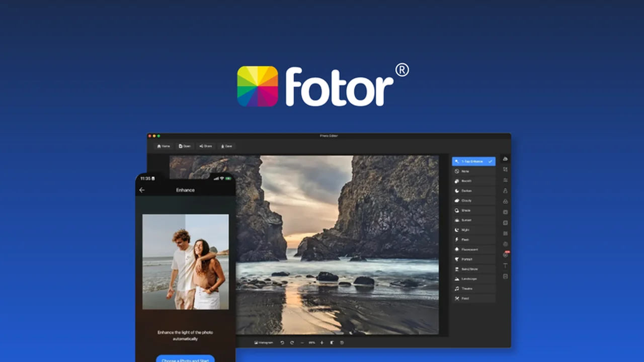
Task: Apply the Darken scene
Action: coord(473,191)
